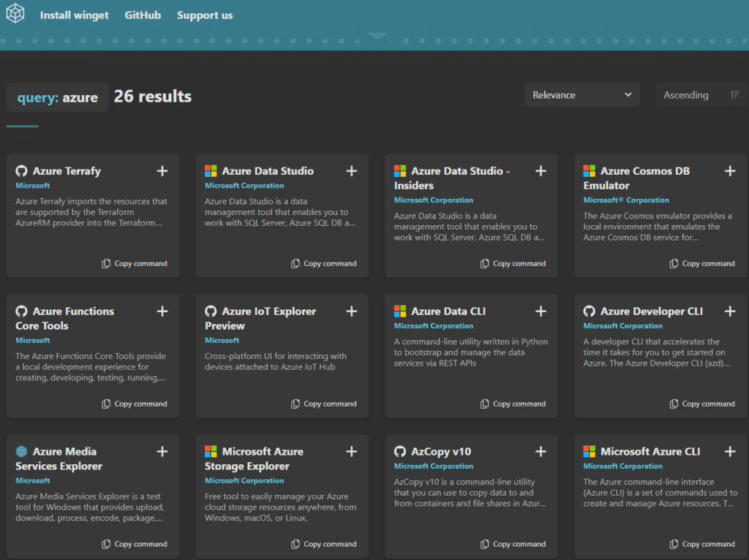Expand the header with the down chevron

(377, 36)
